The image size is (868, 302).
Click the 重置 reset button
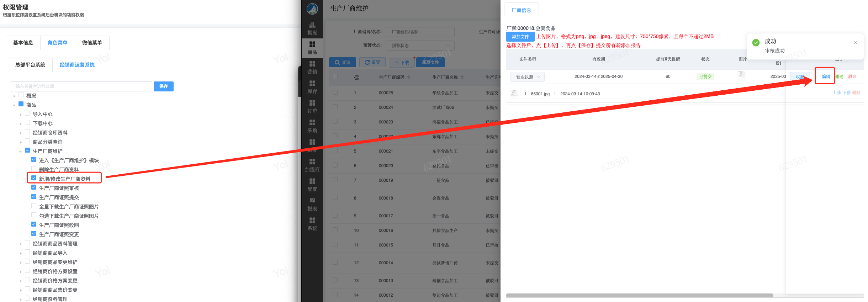point(372,62)
